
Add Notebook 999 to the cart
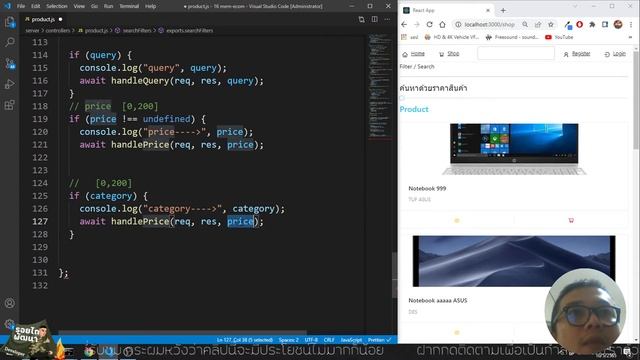pyautogui.click(x=571, y=220)
